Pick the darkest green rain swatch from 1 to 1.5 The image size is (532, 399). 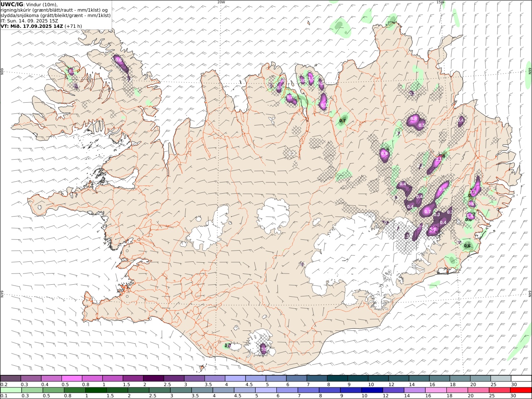(96, 390)
